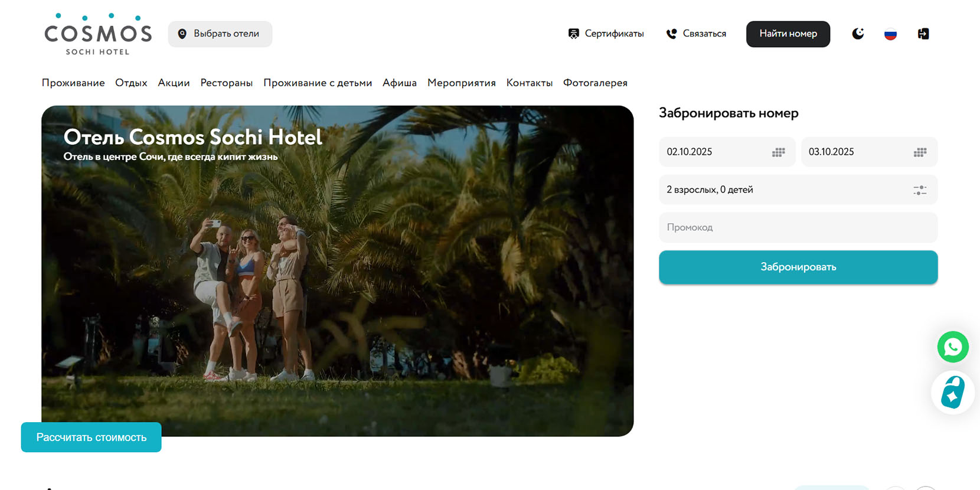980x490 pixels.
Task: Open the Проживание menu item
Action: click(73, 83)
